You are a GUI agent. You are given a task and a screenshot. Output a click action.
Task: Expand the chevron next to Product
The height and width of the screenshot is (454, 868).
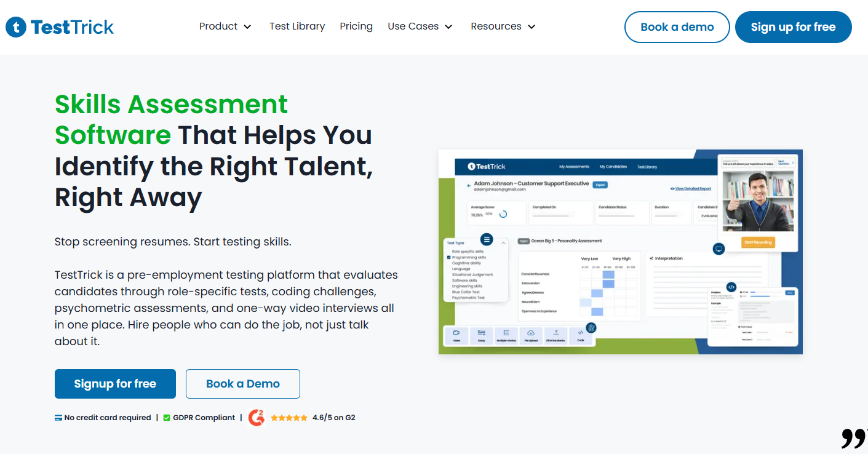point(247,27)
